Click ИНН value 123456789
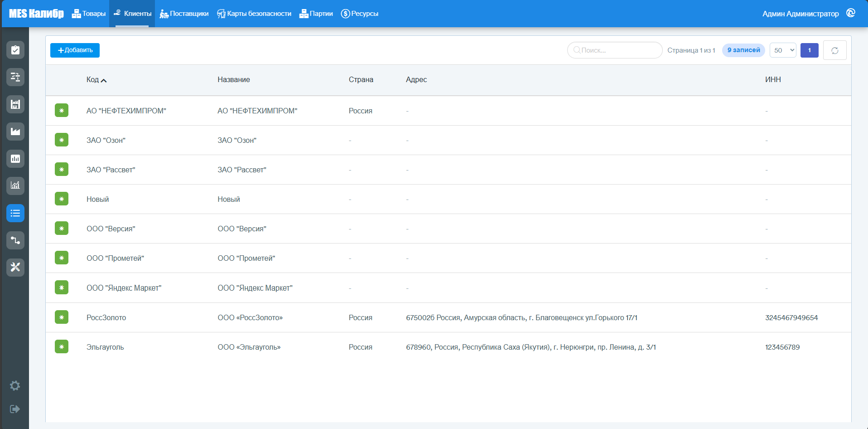The image size is (868, 429). [x=782, y=347]
